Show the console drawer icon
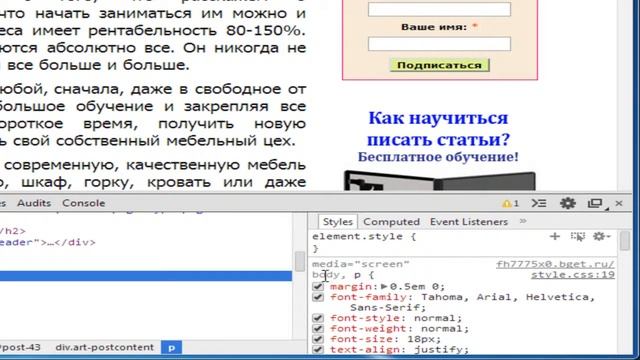This screenshot has width=640, height=360. click(539, 203)
